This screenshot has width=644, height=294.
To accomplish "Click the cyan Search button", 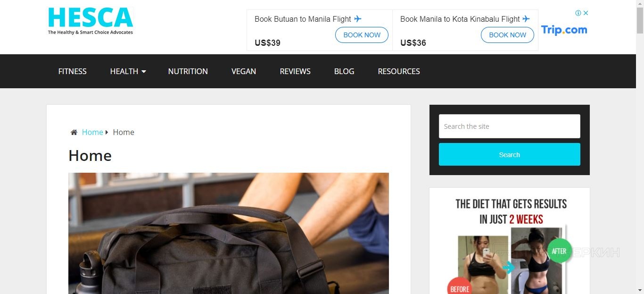I will click(510, 154).
